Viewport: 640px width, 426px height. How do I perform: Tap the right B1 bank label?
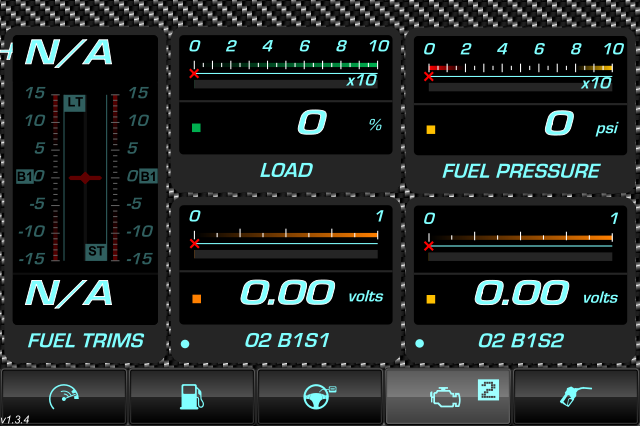pos(148,177)
